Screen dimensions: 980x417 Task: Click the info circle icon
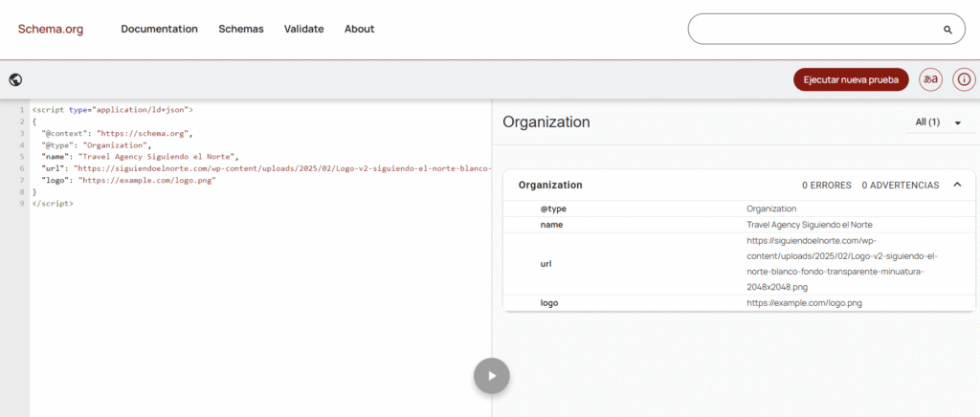[964, 79]
